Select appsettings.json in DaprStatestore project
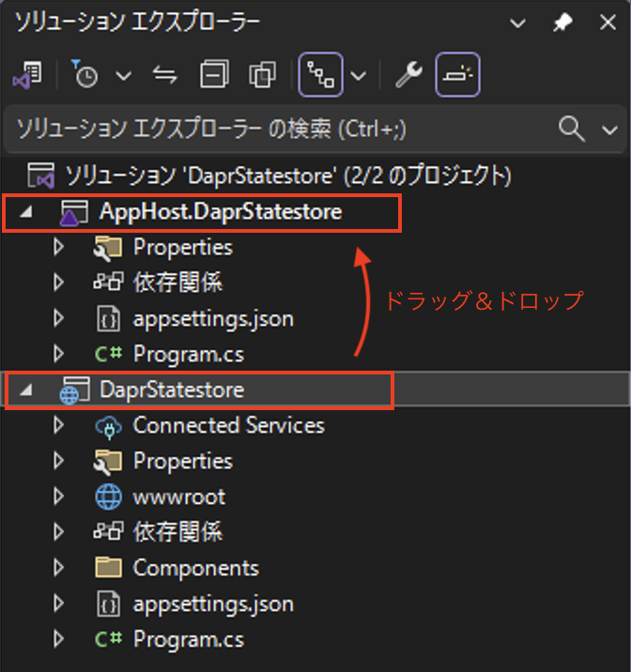Image resolution: width=631 pixels, height=672 pixels. point(213,604)
